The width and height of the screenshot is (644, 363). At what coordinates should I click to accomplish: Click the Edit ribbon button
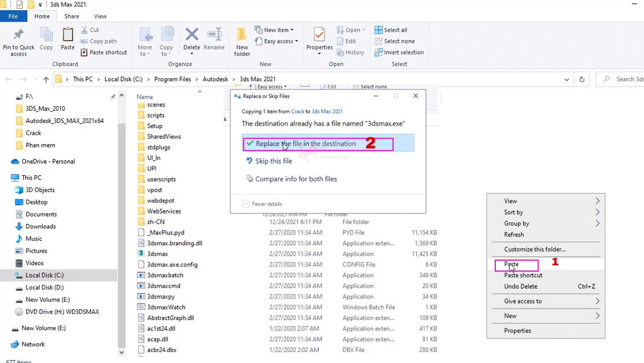[346, 41]
